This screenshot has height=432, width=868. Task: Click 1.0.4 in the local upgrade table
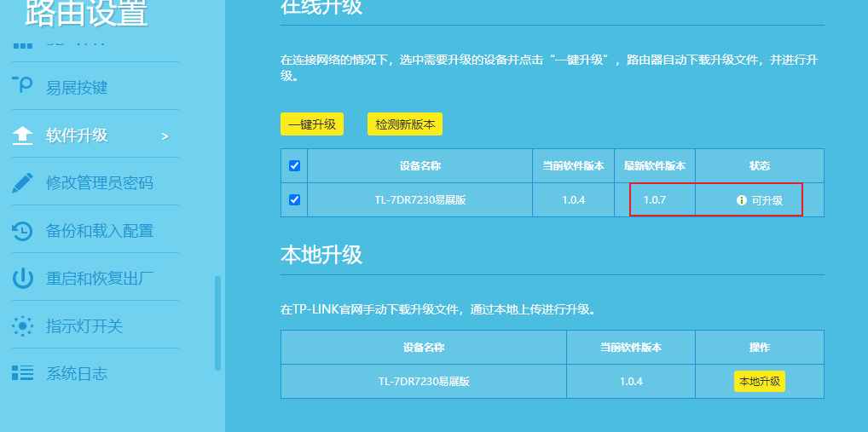click(x=631, y=381)
